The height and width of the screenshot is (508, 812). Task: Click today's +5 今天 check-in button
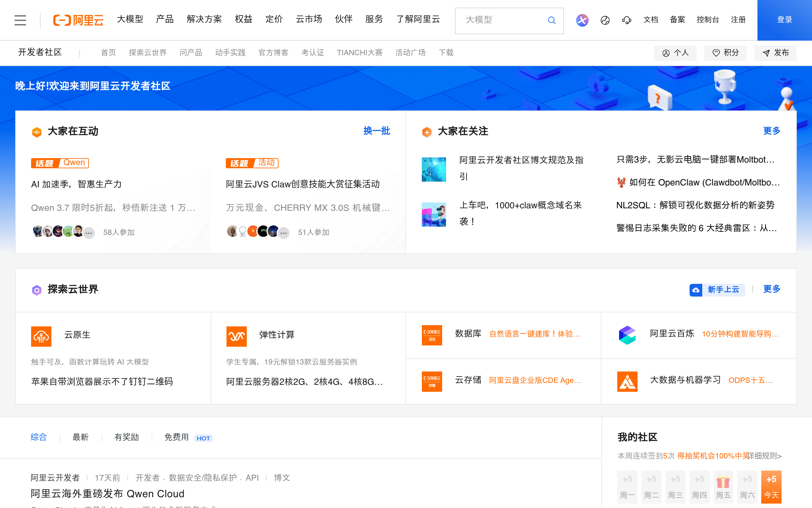pyautogui.click(x=771, y=487)
